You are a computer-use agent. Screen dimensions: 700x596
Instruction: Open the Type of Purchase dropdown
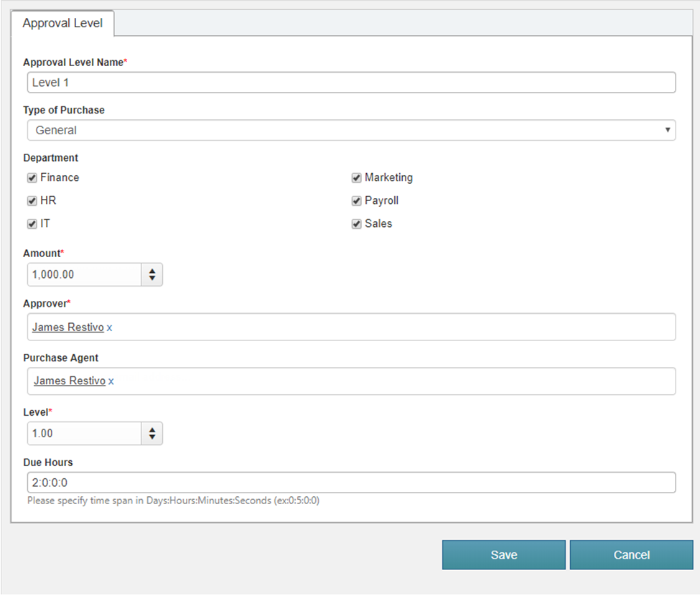(x=351, y=131)
